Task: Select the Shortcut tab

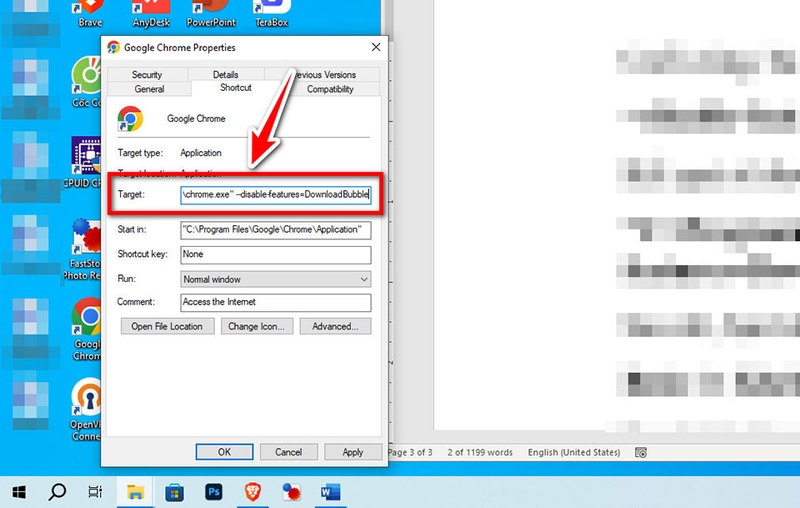Action: 236,88
